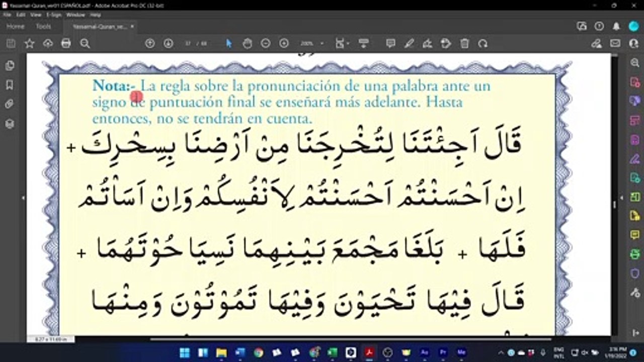Click the share link icon

click(x=597, y=44)
